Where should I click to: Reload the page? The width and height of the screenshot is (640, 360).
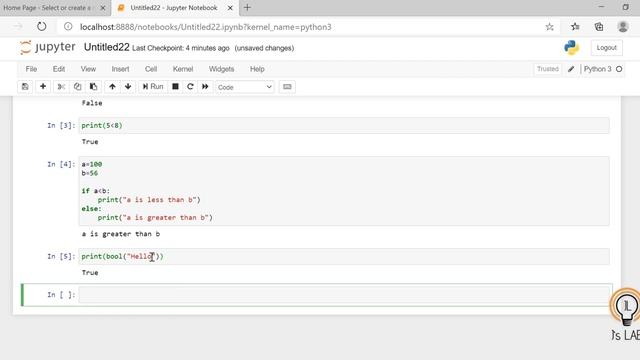point(42,27)
